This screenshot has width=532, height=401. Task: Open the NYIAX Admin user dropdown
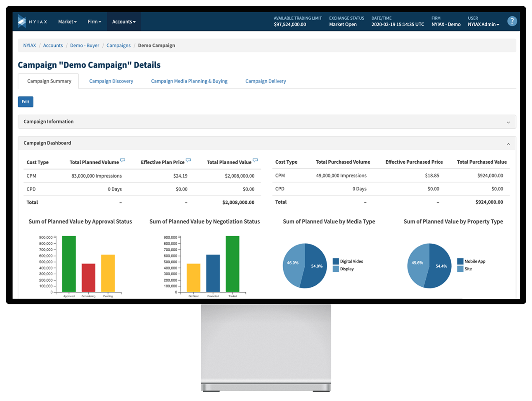483,24
